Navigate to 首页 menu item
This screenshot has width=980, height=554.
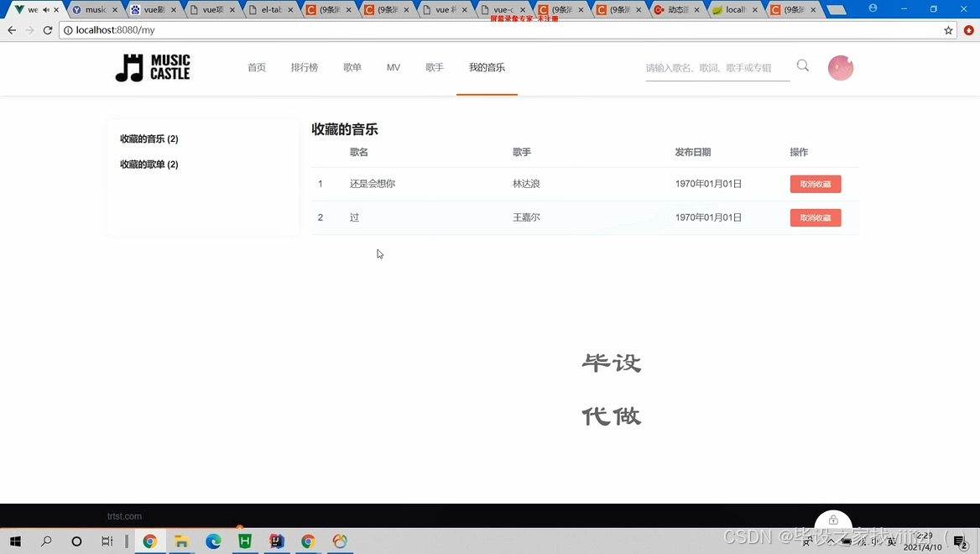tap(256, 67)
